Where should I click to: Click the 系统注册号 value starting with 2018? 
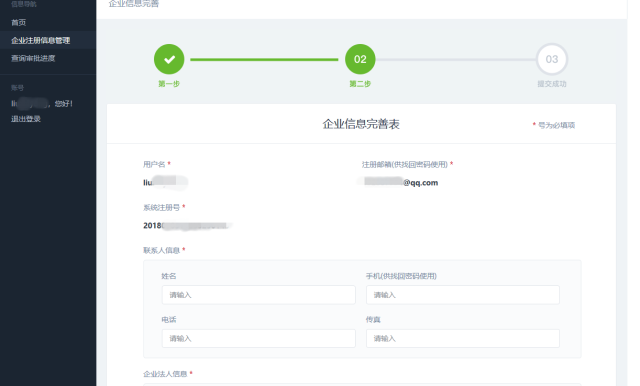pyautogui.click(x=187, y=226)
